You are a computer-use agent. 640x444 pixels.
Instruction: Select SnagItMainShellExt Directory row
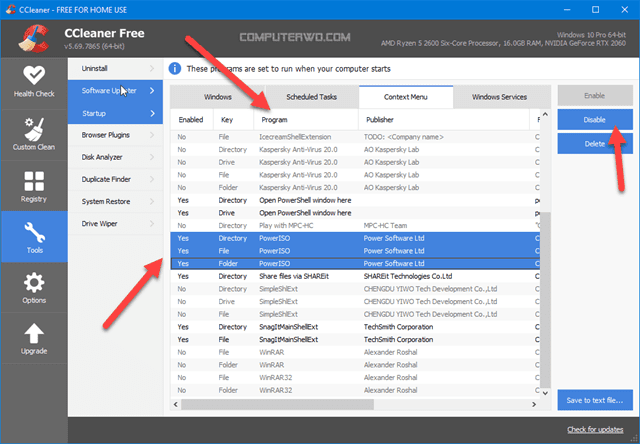pyautogui.click(x=355, y=327)
